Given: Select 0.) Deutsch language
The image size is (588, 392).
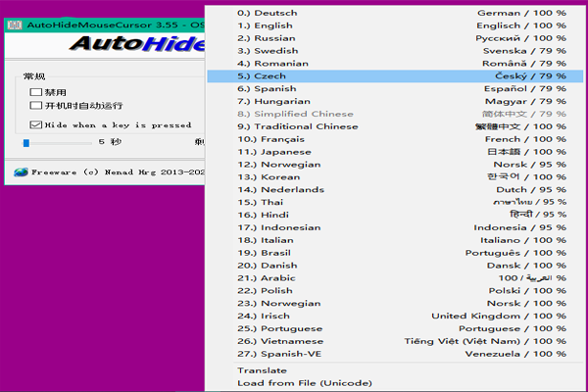Looking at the screenshot, I should coord(395,13).
